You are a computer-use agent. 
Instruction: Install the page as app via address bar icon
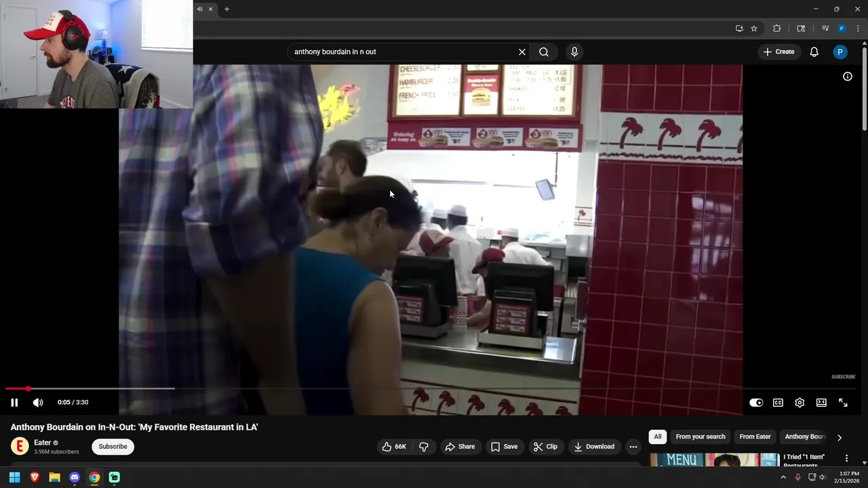(x=739, y=28)
